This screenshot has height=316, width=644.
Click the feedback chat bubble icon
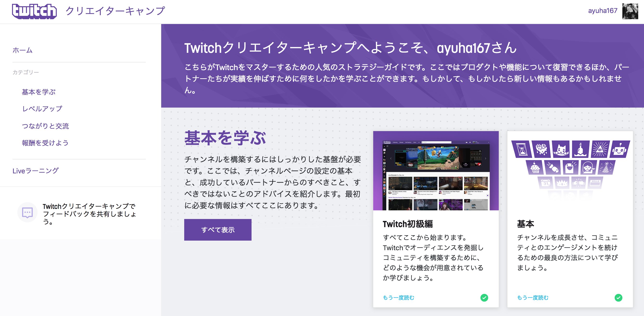[27, 213]
